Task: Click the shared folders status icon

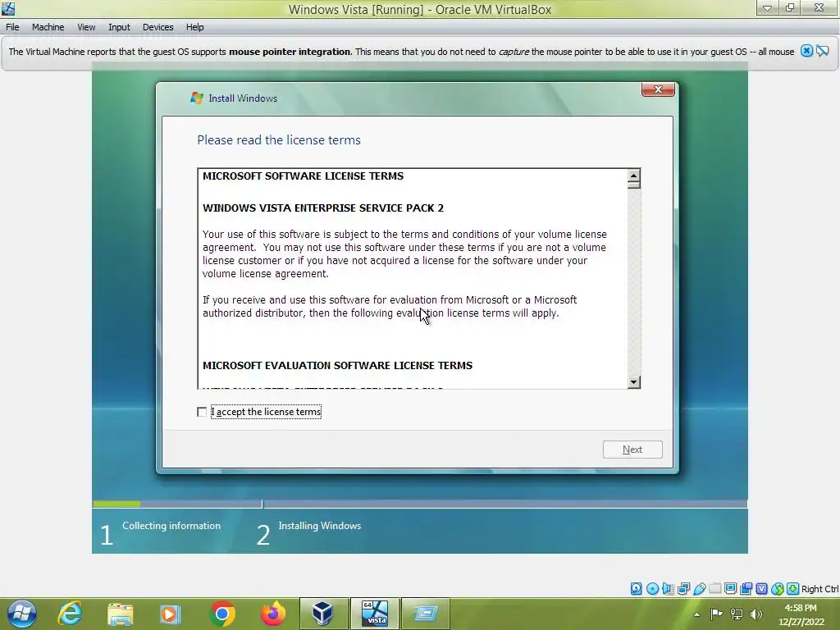Action: coord(715,589)
